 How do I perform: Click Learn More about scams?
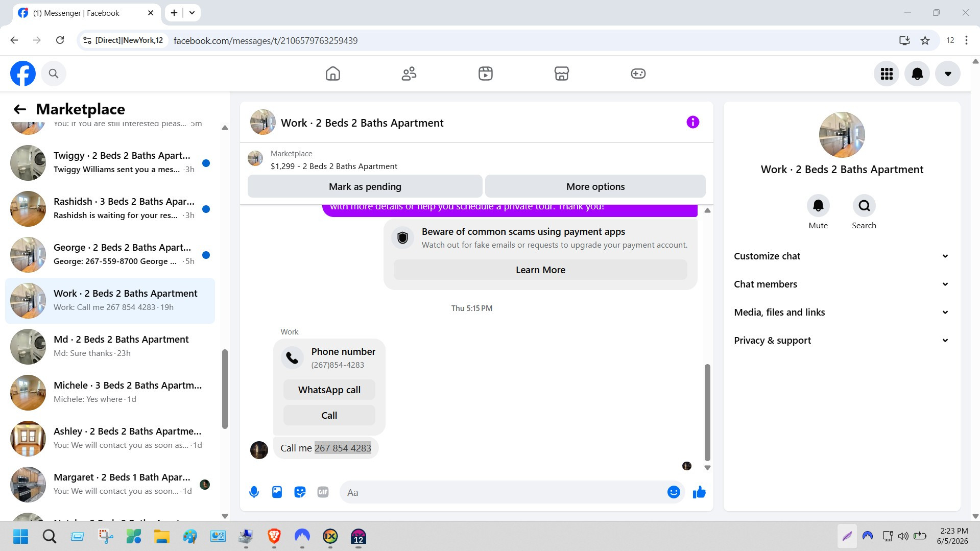point(540,270)
